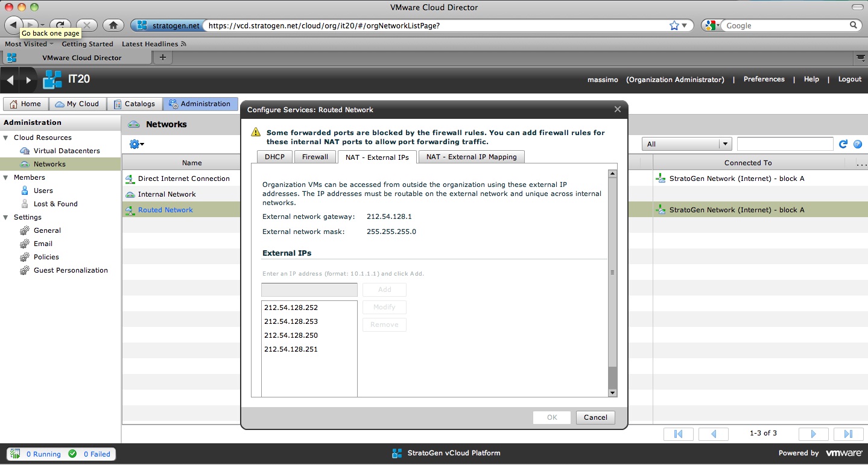Collapse the Members tree section
868x465 pixels.
pos(6,177)
